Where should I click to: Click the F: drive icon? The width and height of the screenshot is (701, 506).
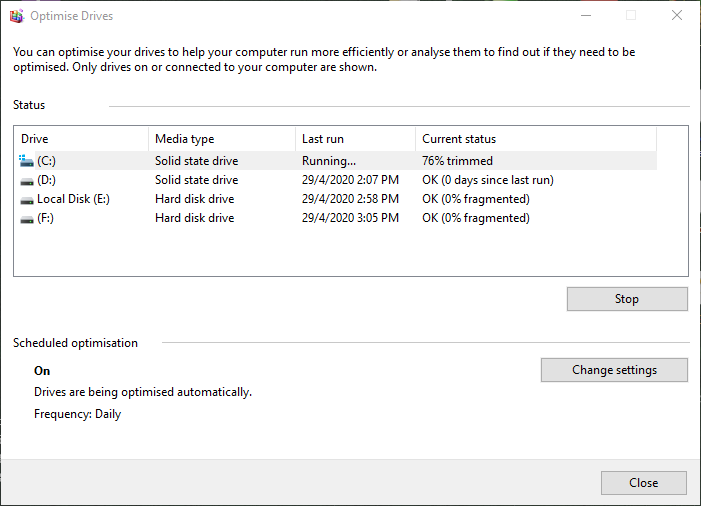pos(26,218)
